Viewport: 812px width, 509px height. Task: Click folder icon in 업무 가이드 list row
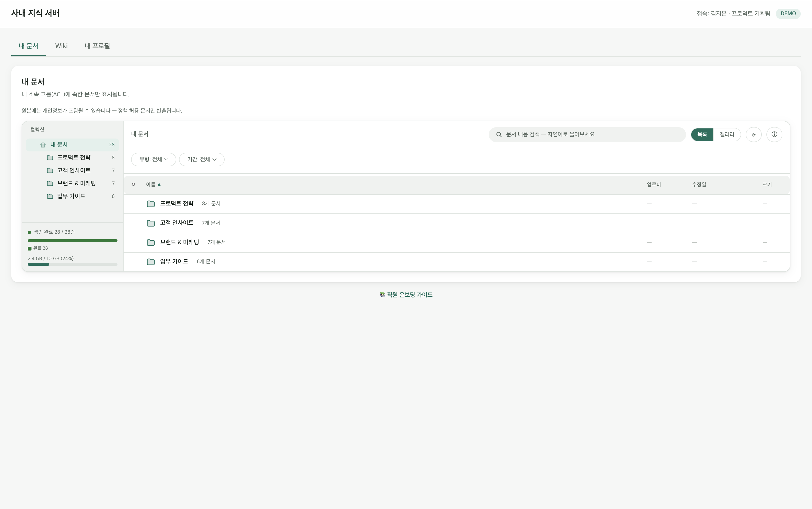[151, 262]
